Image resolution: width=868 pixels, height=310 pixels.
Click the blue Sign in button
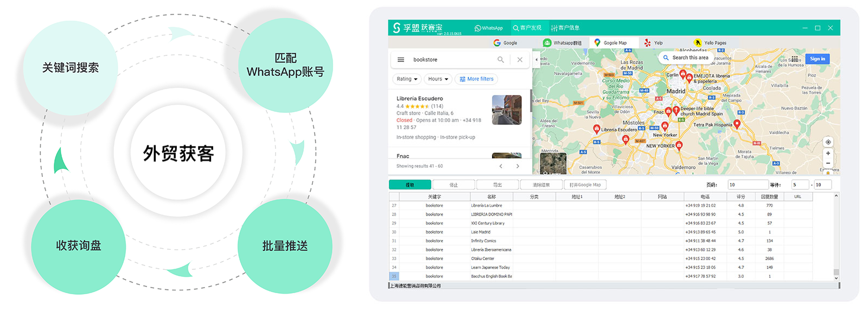817,59
